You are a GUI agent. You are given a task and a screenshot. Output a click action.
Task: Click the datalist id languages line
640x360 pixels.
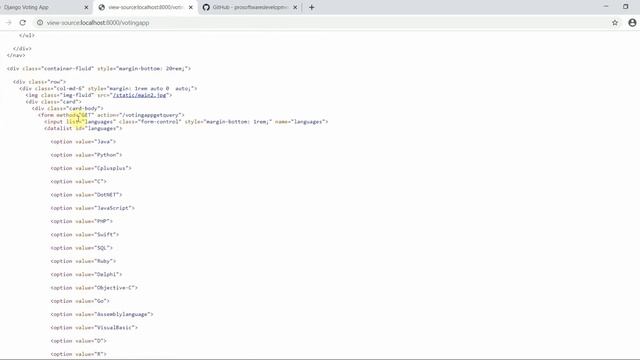click(x=83, y=129)
